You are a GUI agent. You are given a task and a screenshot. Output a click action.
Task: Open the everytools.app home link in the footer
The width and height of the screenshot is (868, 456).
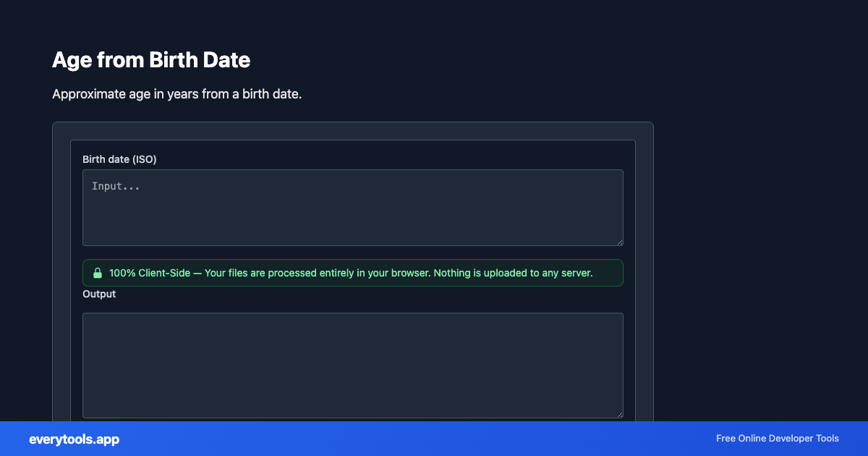pos(74,439)
